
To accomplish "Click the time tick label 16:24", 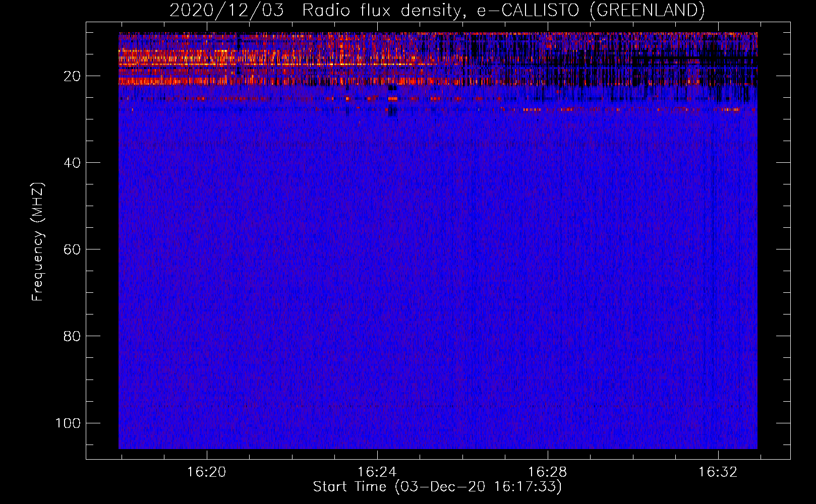I will click(377, 472).
